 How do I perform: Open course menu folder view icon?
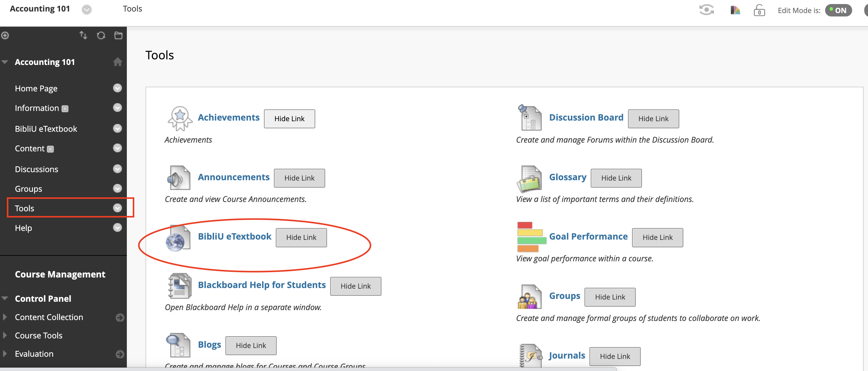(118, 35)
